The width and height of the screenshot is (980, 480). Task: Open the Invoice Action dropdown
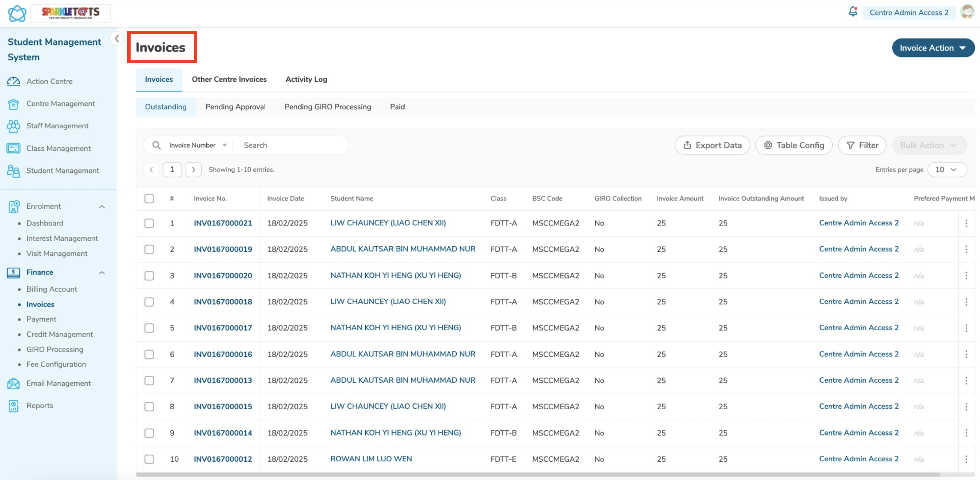click(933, 48)
